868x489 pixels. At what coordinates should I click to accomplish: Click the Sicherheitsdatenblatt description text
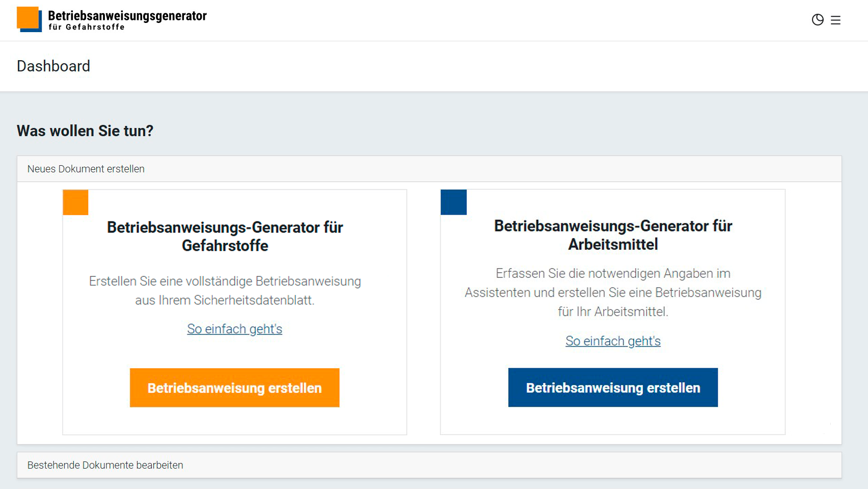point(225,291)
